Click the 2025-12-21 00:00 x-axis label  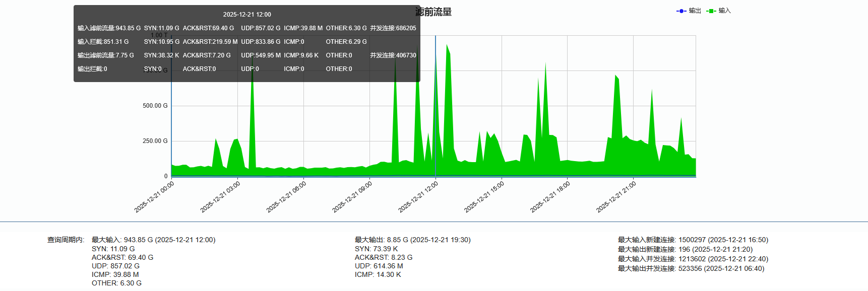154,197
